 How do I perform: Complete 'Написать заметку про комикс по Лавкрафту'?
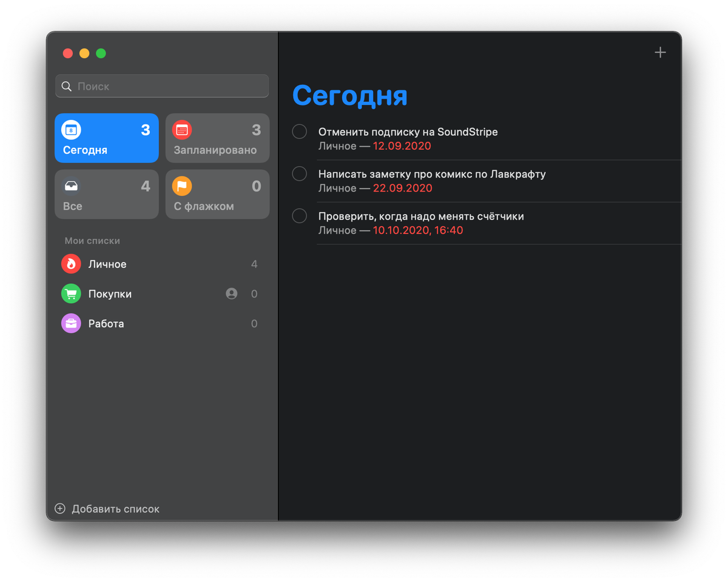pyautogui.click(x=300, y=173)
